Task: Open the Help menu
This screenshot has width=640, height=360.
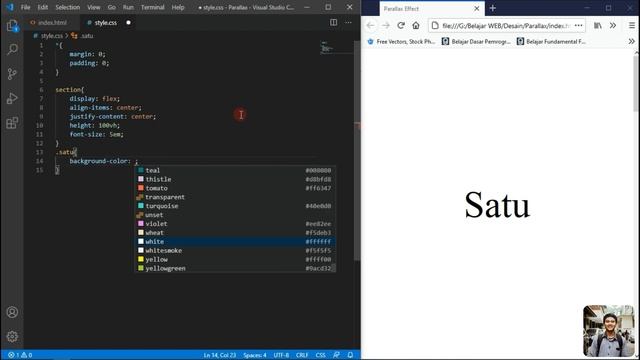Action: 178,7
